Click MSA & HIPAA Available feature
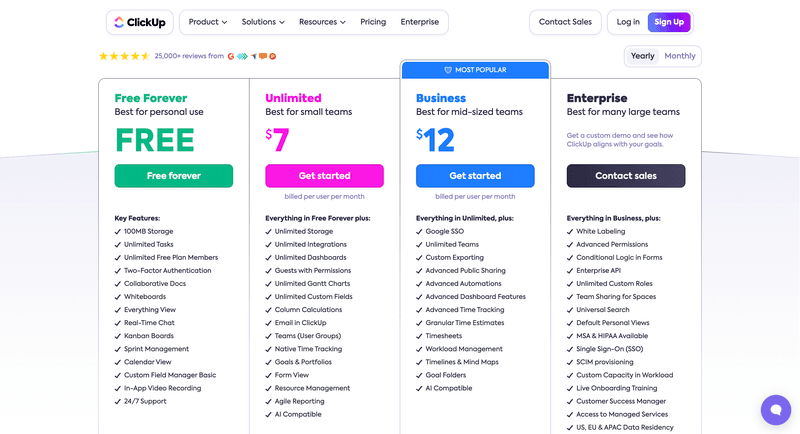This screenshot has width=800, height=434. tap(612, 336)
